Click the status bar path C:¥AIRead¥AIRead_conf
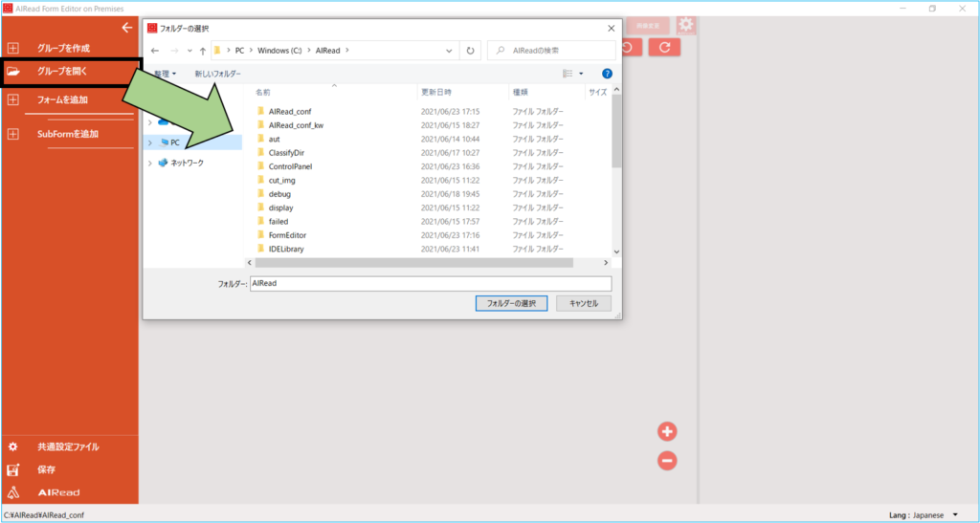Image resolution: width=980 pixels, height=523 pixels. coord(44,515)
